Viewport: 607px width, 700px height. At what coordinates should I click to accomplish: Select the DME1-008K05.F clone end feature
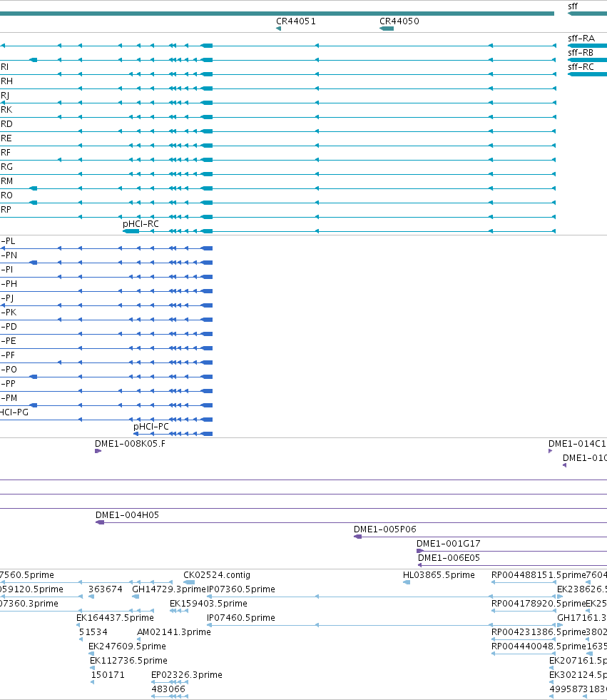pyautogui.click(x=98, y=451)
